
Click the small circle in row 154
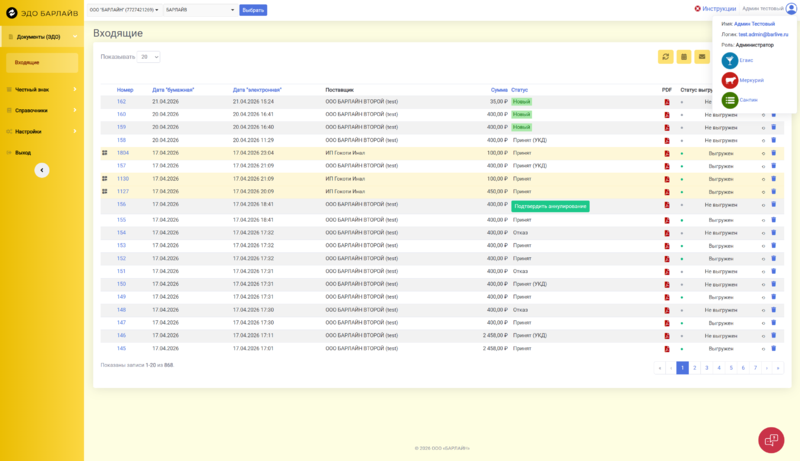[763, 233]
